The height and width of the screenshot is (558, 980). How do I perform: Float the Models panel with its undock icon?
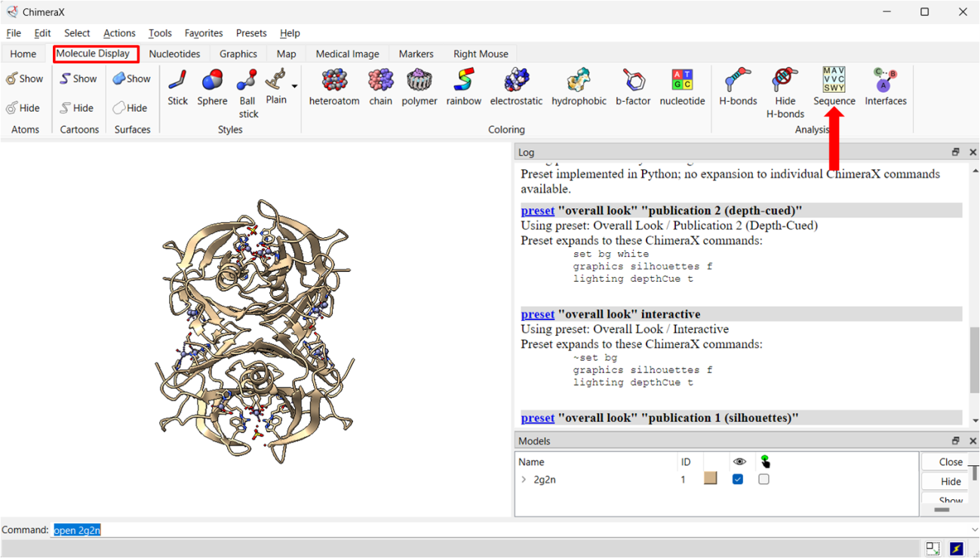(955, 440)
